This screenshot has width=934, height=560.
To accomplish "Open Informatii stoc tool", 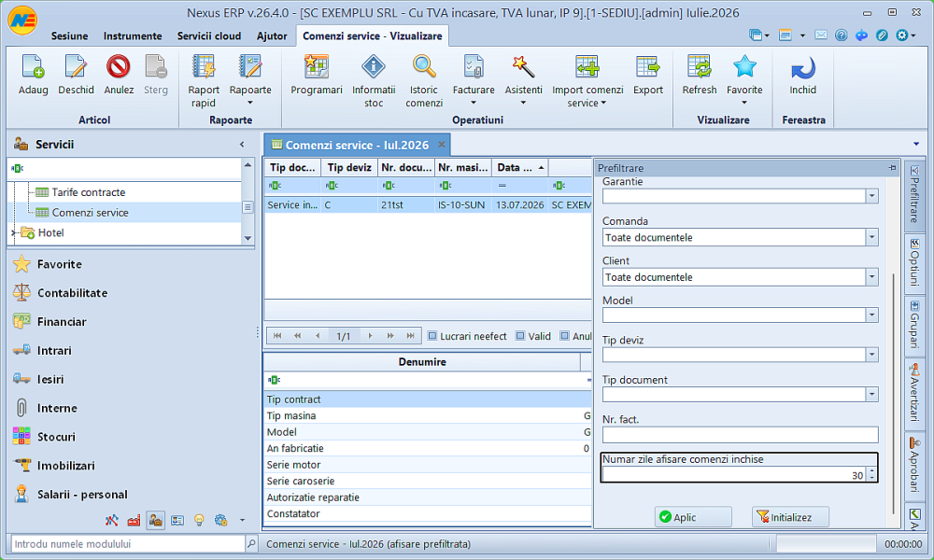I will [374, 81].
